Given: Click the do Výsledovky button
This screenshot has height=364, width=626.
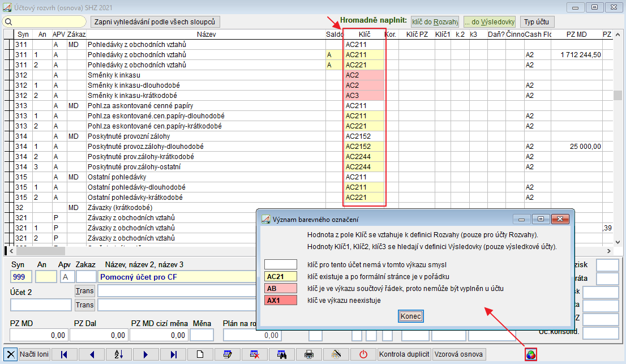Looking at the screenshot, I should tap(490, 22).
